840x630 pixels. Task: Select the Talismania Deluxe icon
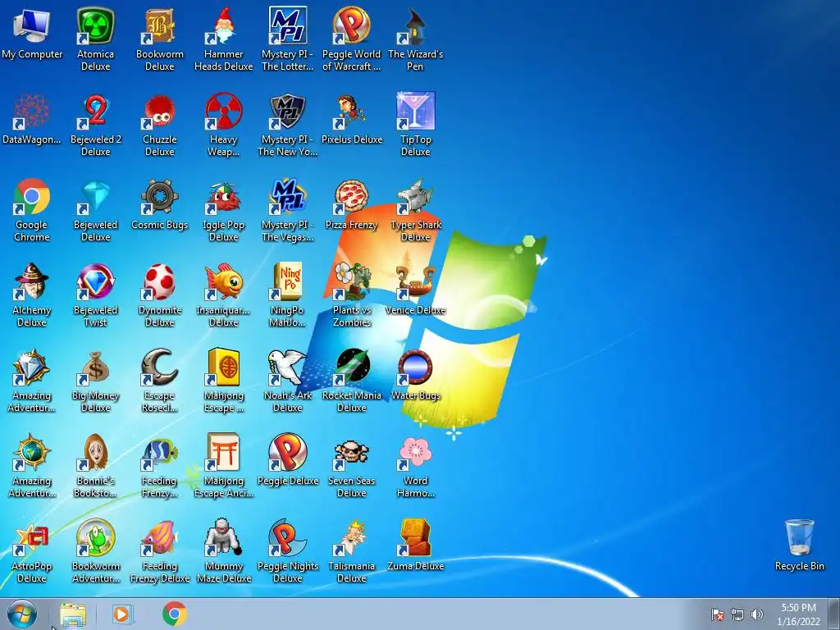tap(351, 538)
